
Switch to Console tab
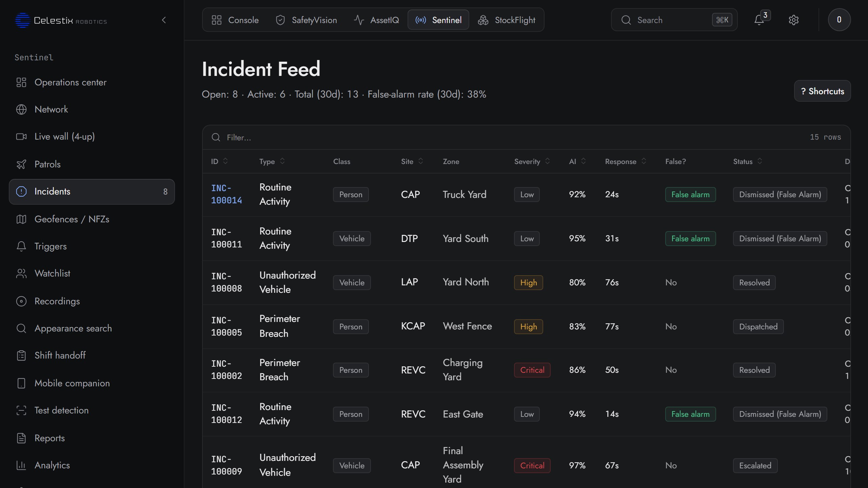235,20
